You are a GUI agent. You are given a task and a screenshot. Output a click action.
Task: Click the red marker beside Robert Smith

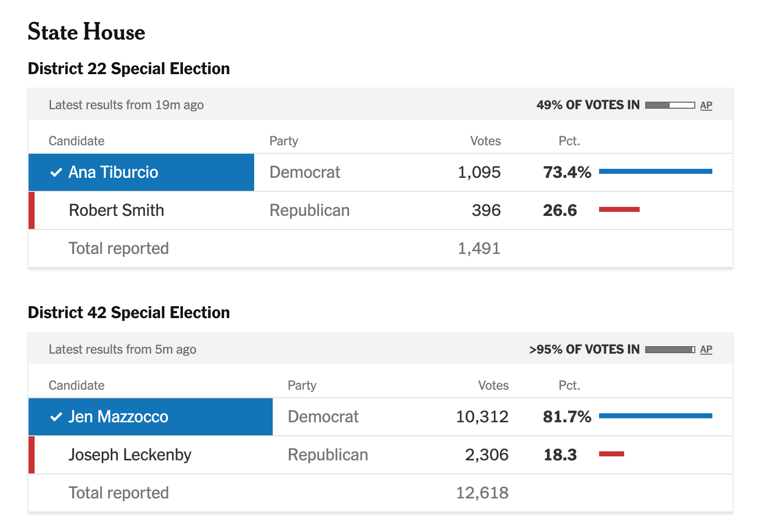pos(32,210)
